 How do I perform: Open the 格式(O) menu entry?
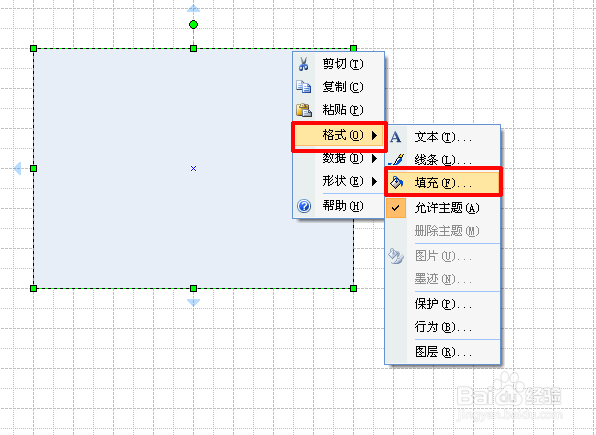339,136
